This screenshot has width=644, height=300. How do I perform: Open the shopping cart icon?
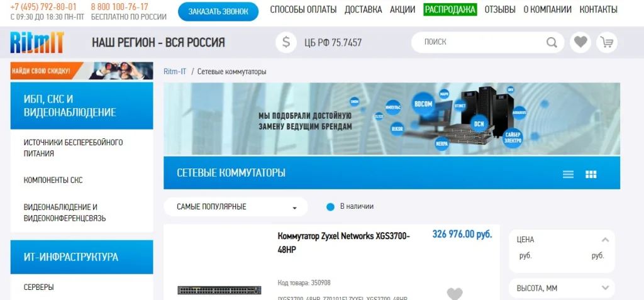pos(607,42)
